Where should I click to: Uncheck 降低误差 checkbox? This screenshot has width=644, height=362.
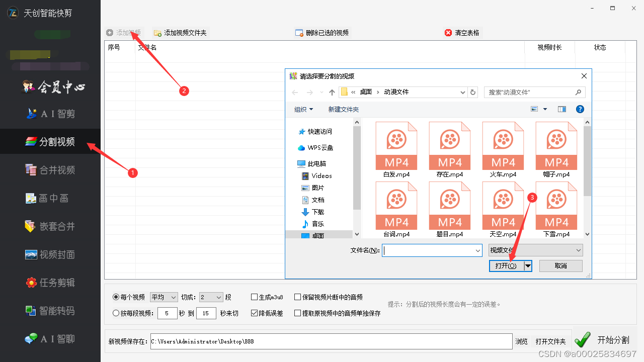(x=268, y=313)
